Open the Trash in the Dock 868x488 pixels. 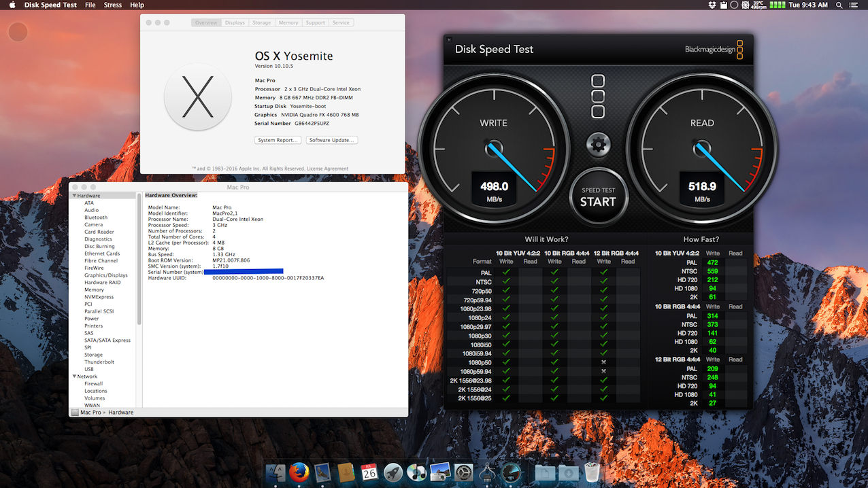tap(592, 472)
